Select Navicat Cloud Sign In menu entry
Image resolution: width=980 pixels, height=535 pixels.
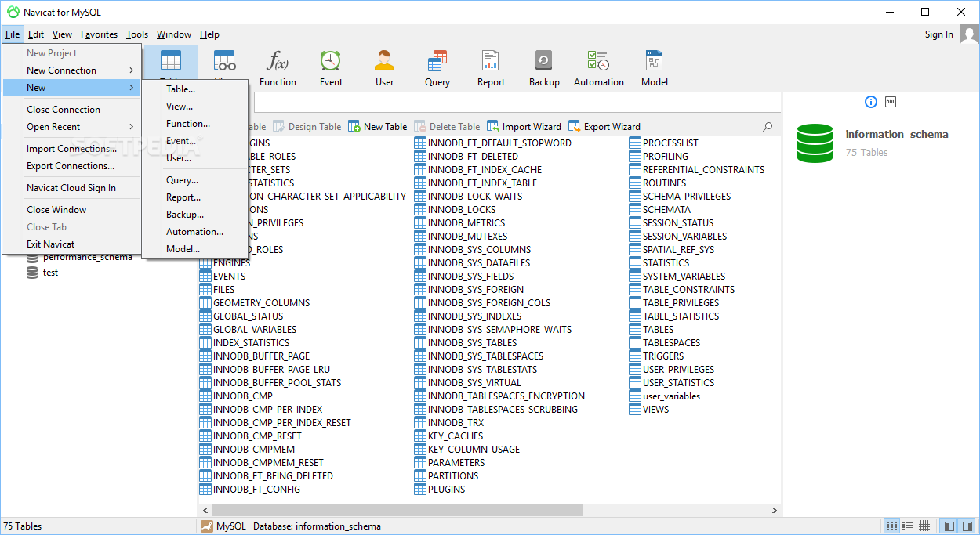point(71,188)
